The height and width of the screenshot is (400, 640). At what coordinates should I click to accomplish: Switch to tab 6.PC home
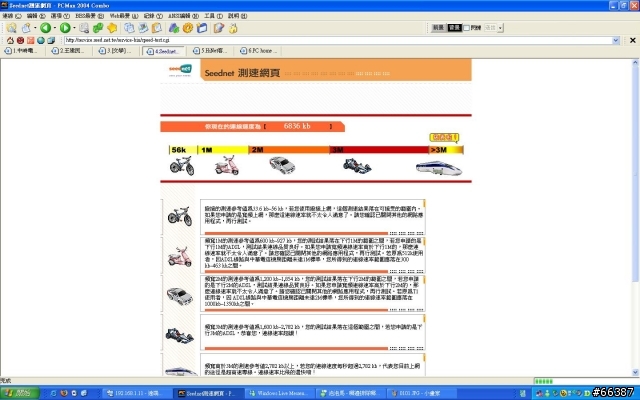pyautogui.click(x=259, y=51)
